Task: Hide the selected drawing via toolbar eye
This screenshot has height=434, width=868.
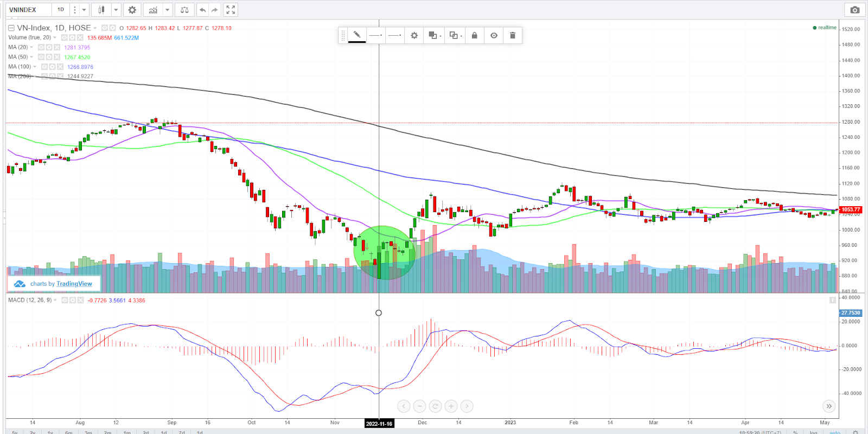Action: [x=494, y=35]
